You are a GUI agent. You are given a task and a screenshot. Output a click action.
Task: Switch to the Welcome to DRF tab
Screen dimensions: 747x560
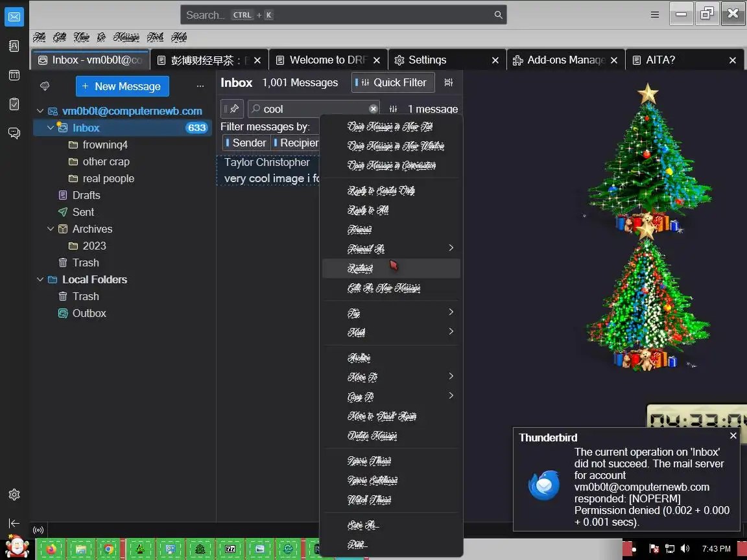328,60
